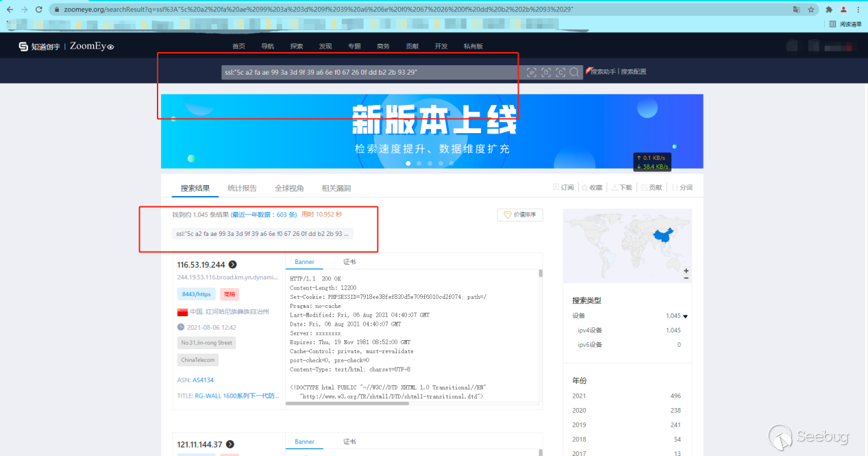
Task: Click the AS4134 ASN link
Action: 203,379
